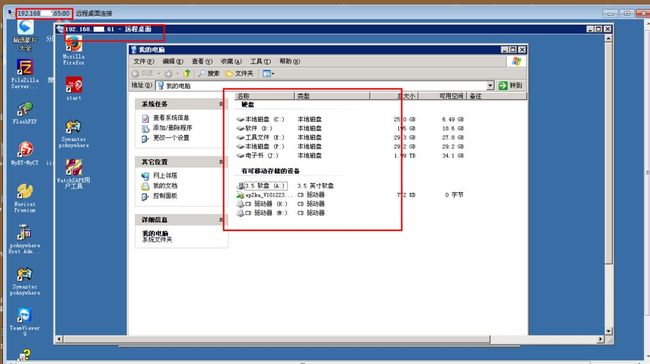This screenshot has width=650, height=364.
Task: Sort by 备注 column header
Action: pyautogui.click(x=496, y=96)
